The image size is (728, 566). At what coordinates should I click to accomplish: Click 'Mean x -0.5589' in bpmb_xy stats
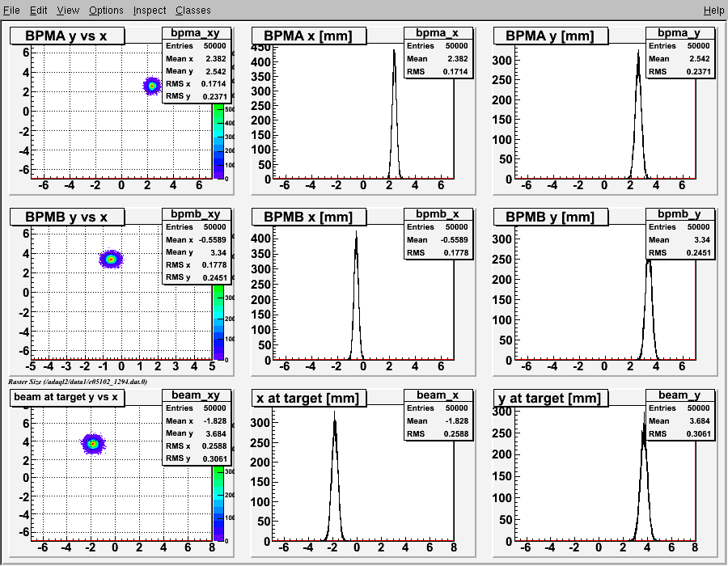click(196, 240)
